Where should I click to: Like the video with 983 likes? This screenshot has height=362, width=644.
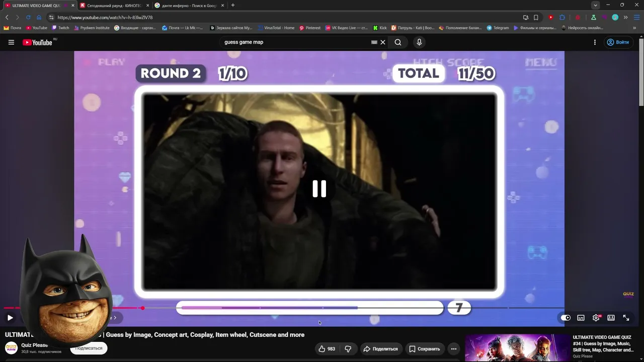pyautogui.click(x=327, y=348)
